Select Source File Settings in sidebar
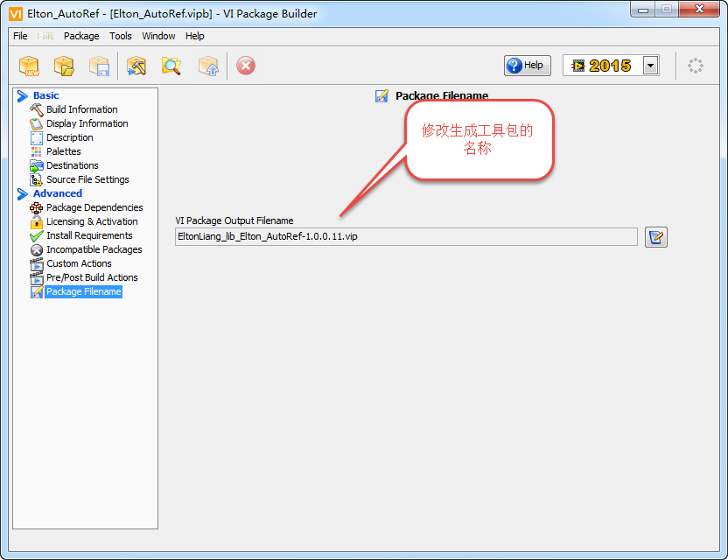This screenshot has height=560, width=728. click(x=87, y=179)
